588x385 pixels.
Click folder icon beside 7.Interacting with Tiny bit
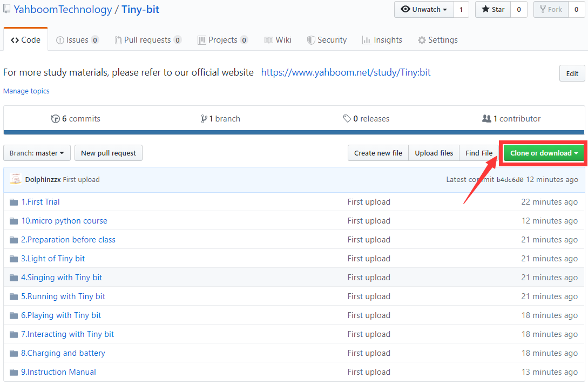(14, 334)
